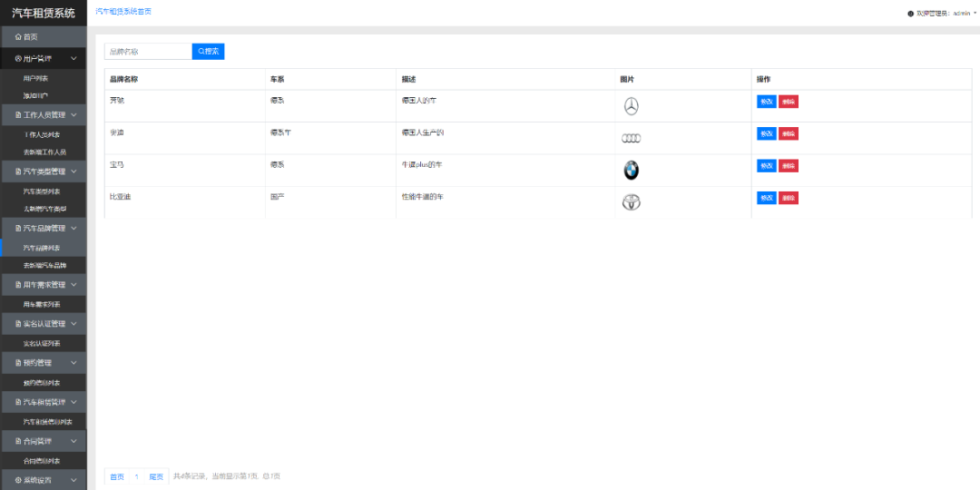Click 删除 for the 宝马 row
This screenshot has height=490, width=980.
coord(789,166)
